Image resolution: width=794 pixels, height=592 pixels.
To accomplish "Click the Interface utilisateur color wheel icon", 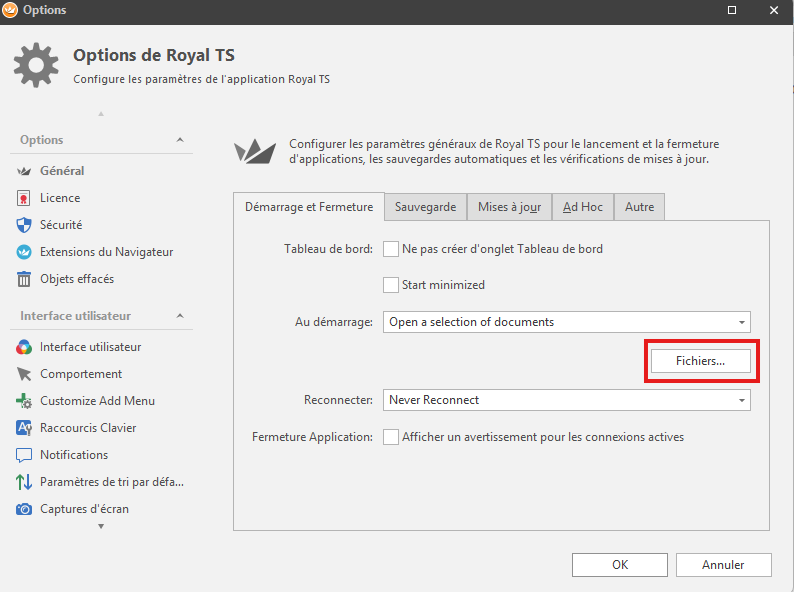I will coord(24,347).
